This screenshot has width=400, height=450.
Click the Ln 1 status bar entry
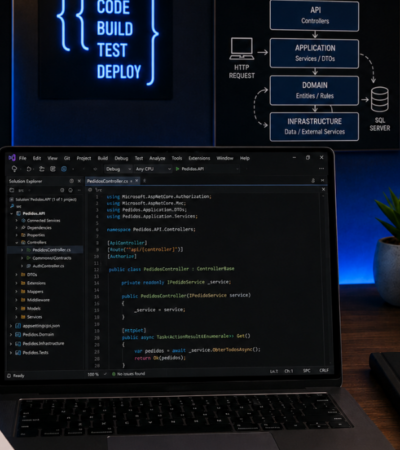(274, 371)
